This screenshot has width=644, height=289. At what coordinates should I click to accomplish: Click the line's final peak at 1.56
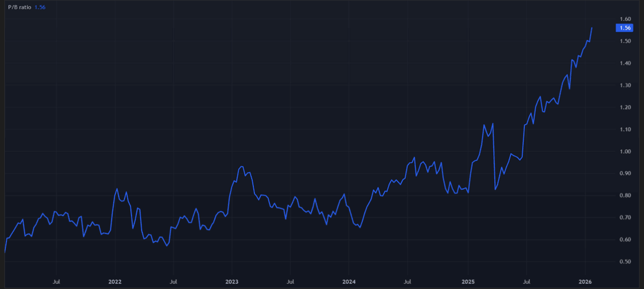[592, 28]
